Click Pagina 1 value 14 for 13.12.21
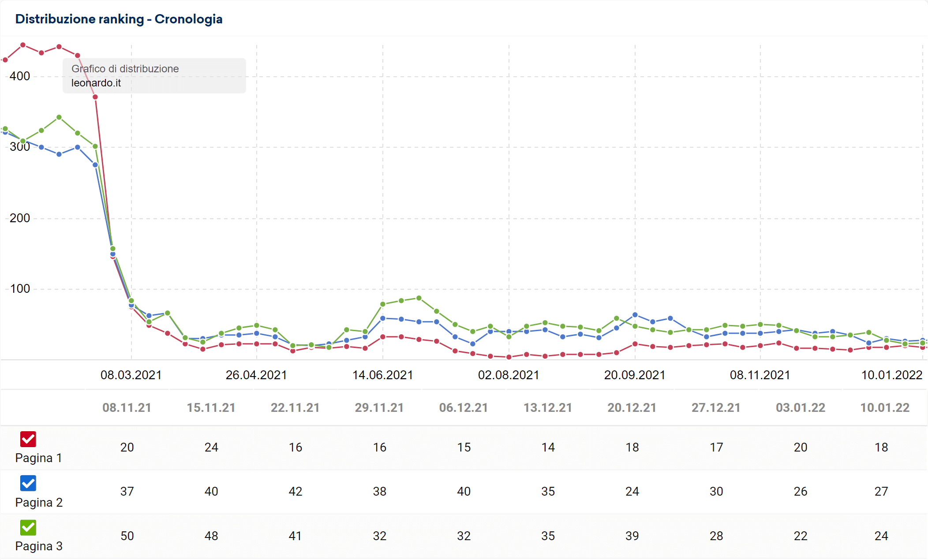 point(548,448)
